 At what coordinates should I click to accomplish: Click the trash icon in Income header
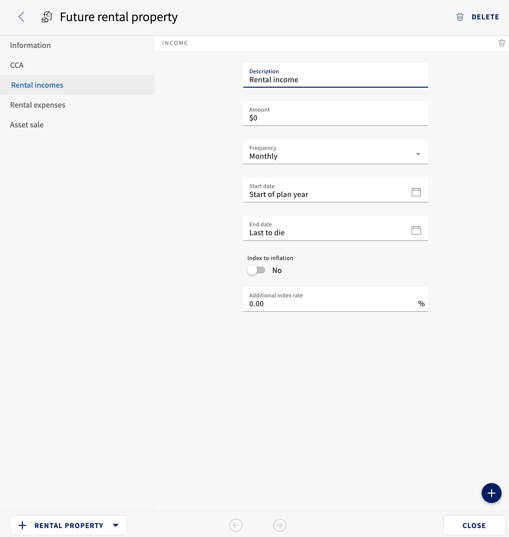click(501, 43)
